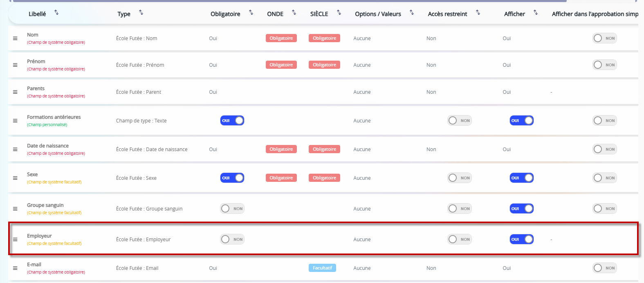
Task: Click drag handle of Parents row
Action: coord(15,92)
